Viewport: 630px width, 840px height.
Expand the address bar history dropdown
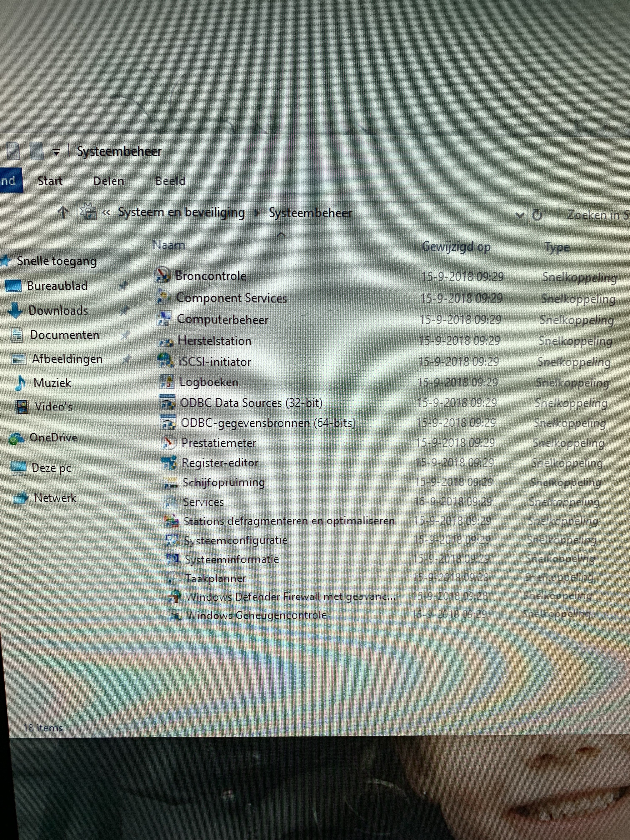(520, 215)
